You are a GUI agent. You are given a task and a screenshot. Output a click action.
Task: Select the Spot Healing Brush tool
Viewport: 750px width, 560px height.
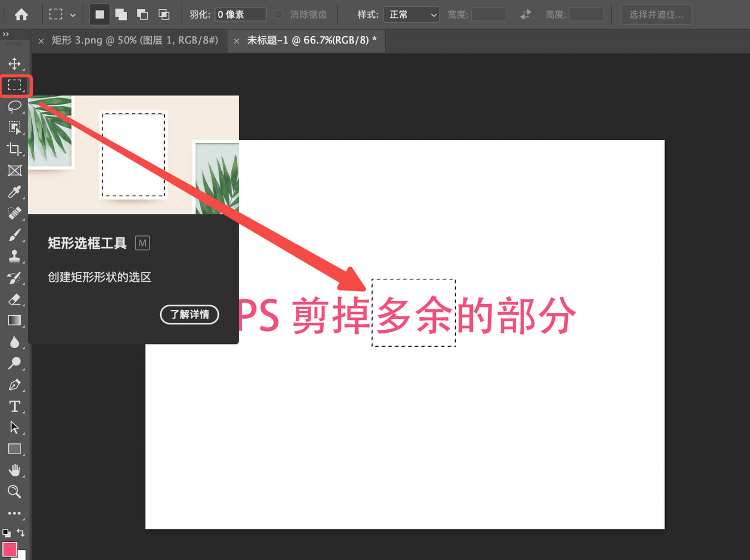pos(15,213)
